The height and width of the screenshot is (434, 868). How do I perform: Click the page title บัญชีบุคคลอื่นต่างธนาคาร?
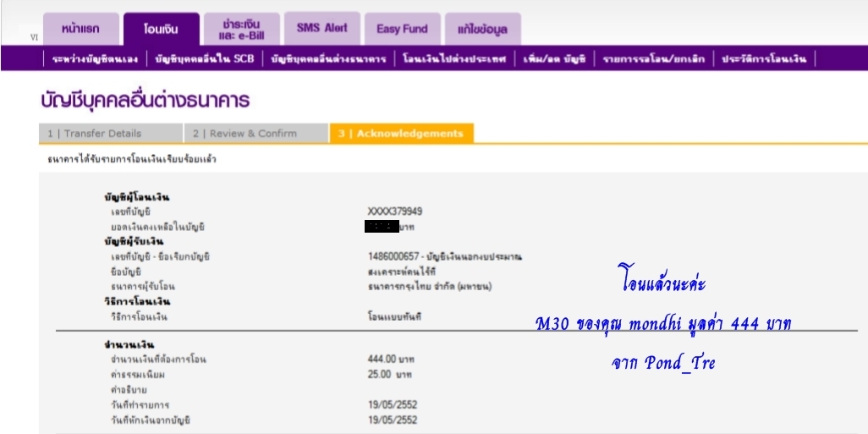point(145,101)
